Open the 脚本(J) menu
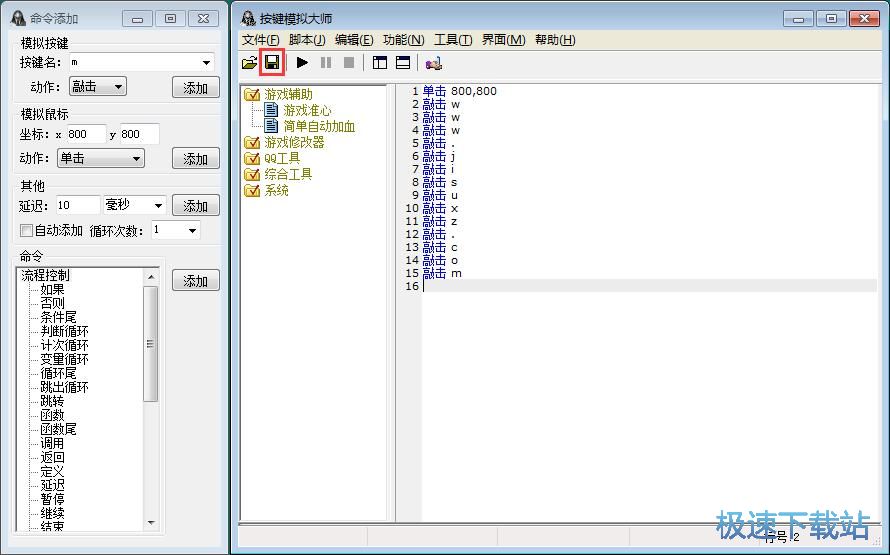This screenshot has width=890, height=555. 307,40
